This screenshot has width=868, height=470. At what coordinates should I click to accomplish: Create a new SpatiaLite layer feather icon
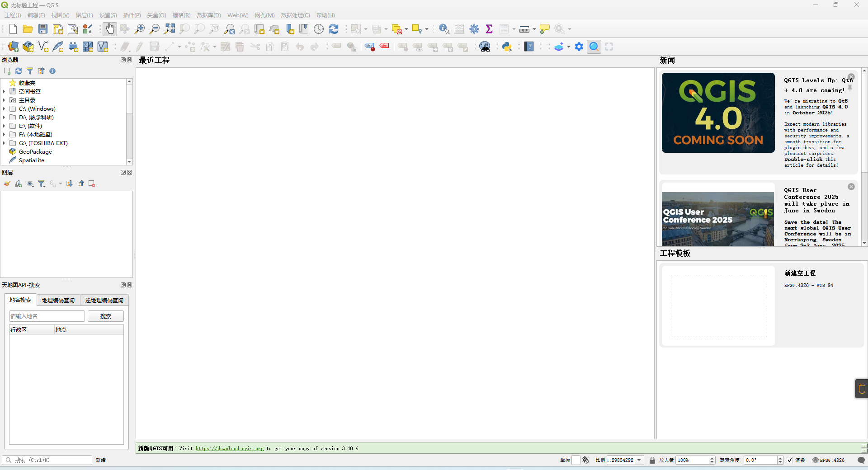[x=58, y=47]
